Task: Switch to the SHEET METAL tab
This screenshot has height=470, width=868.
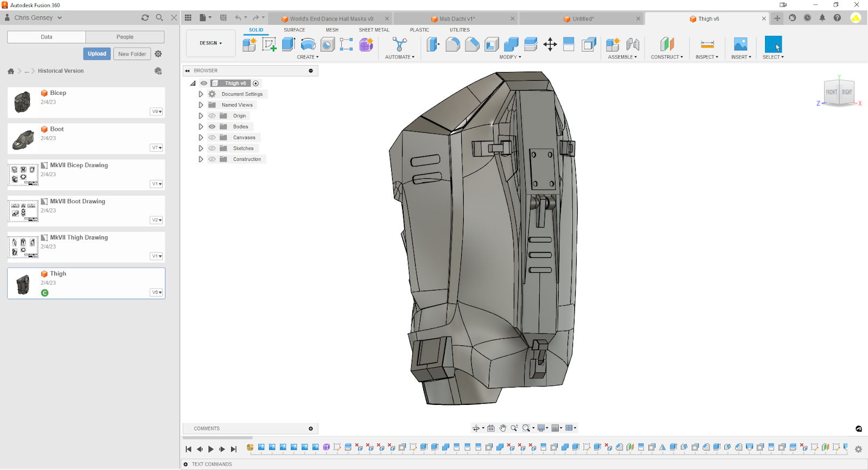Action: [x=374, y=30]
